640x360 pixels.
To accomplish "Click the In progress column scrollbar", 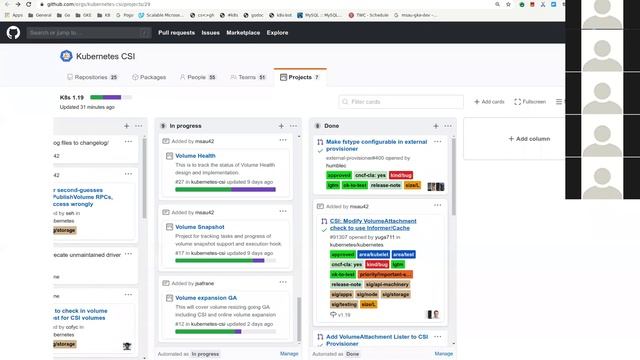I will (x=299, y=318).
